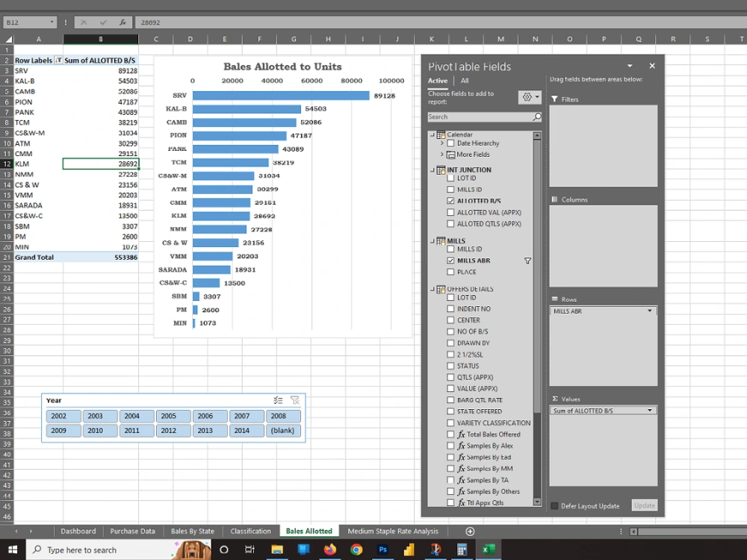The image size is (747, 560).
Task: Collapse the OFFERS DETAILS table
Action: point(432,289)
